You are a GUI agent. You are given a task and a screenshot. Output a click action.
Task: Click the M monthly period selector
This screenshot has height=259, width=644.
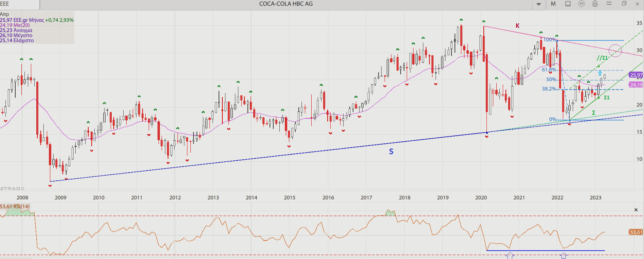pos(553,4)
